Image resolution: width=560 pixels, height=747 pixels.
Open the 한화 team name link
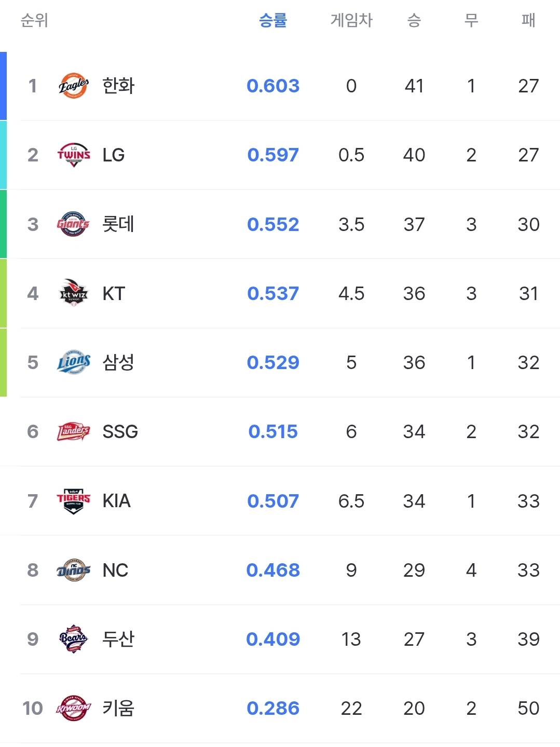pos(118,86)
